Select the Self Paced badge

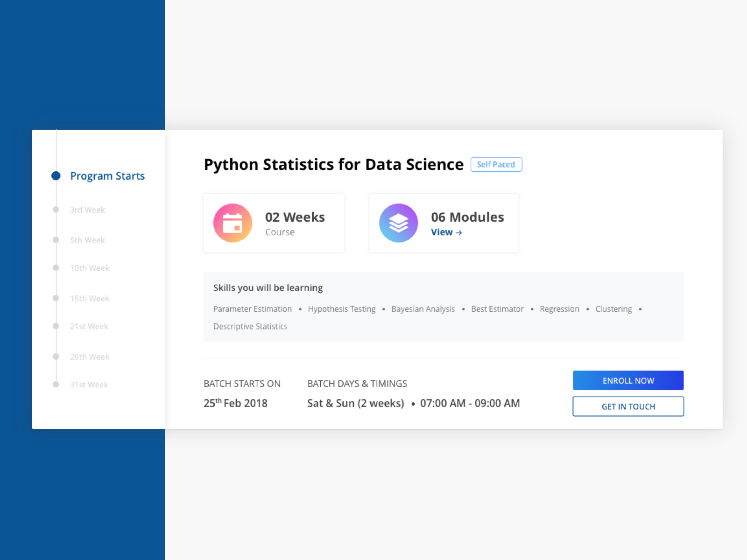(x=496, y=164)
